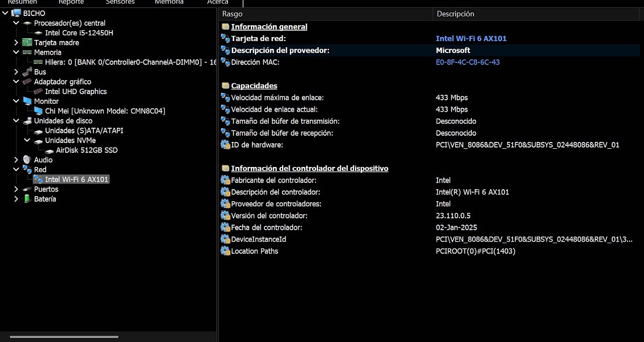Click the Procesador(es) central chip icon
644x342 pixels.
pos(27,23)
